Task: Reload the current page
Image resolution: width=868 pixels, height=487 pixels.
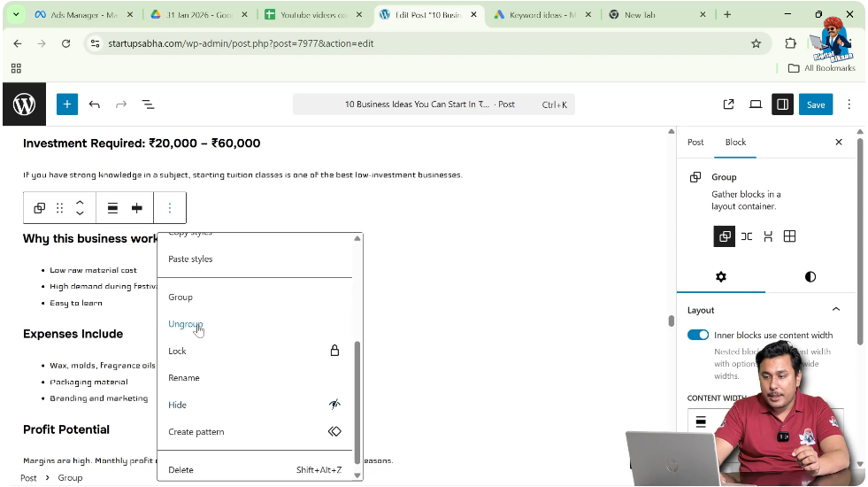Action: point(65,43)
